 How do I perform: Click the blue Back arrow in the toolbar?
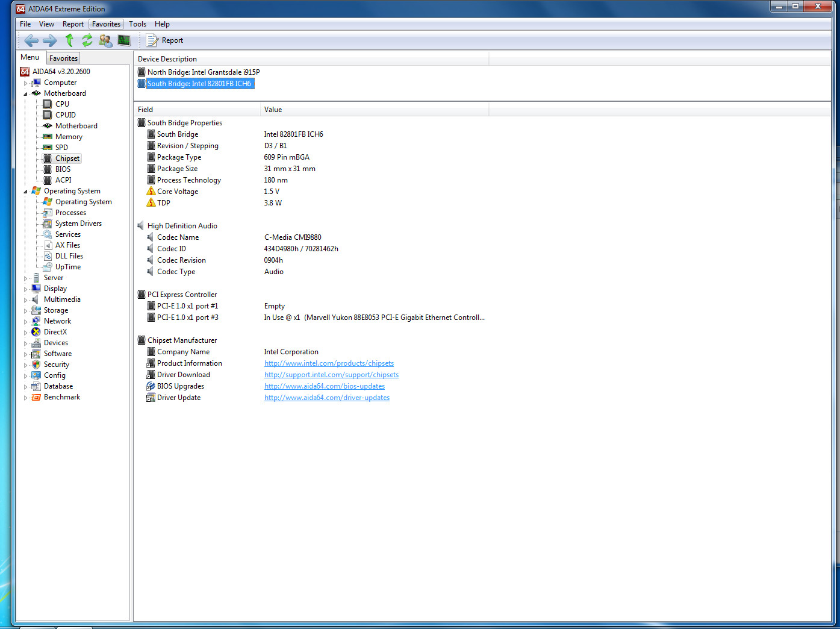coord(31,40)
